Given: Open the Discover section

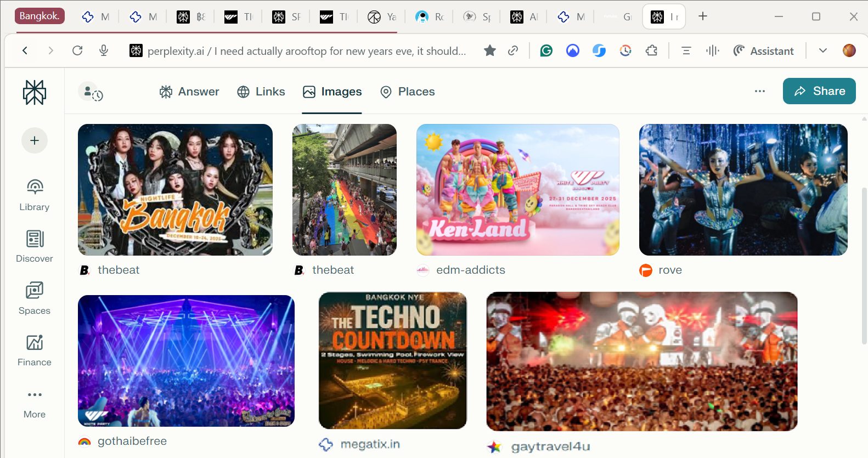Looking at the screenshot, I should point(35,247).
